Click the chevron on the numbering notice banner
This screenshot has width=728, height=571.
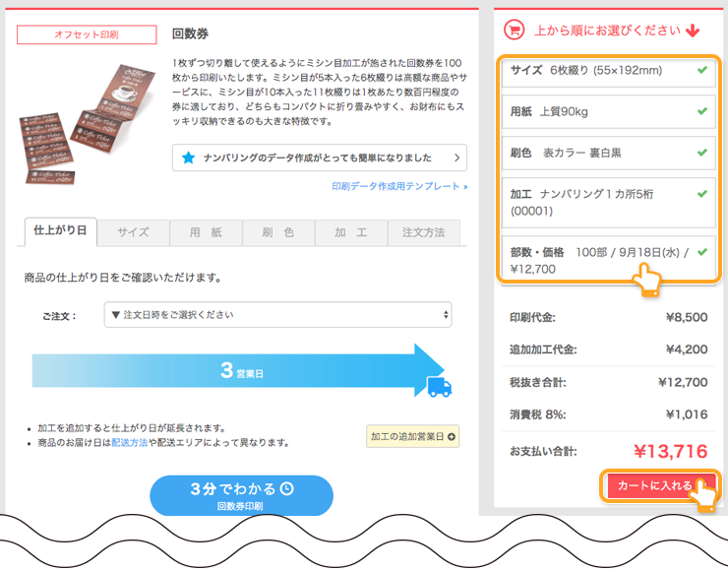pyautogui.click(x=456, y=158)
